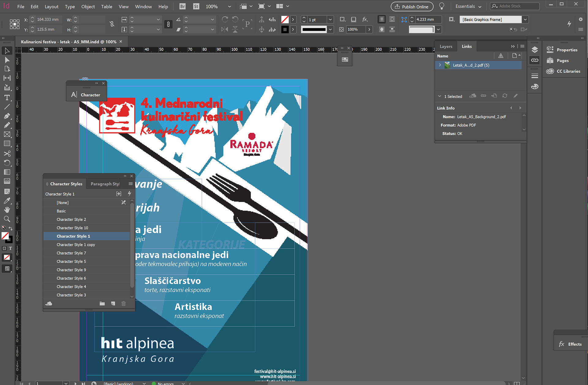Open the Object menu

click(x=88, y=6)
